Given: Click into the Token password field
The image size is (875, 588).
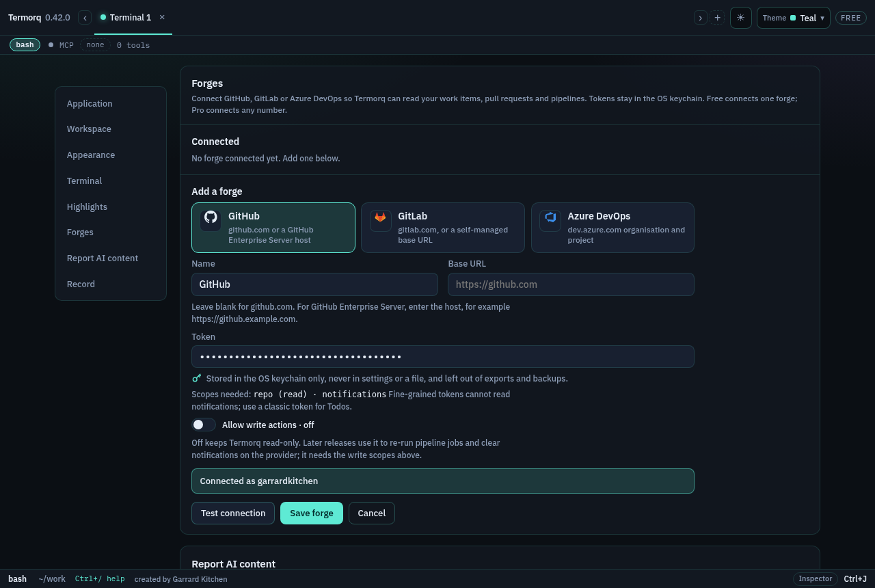Looking at the screenshot, I should tap(443, 357).
